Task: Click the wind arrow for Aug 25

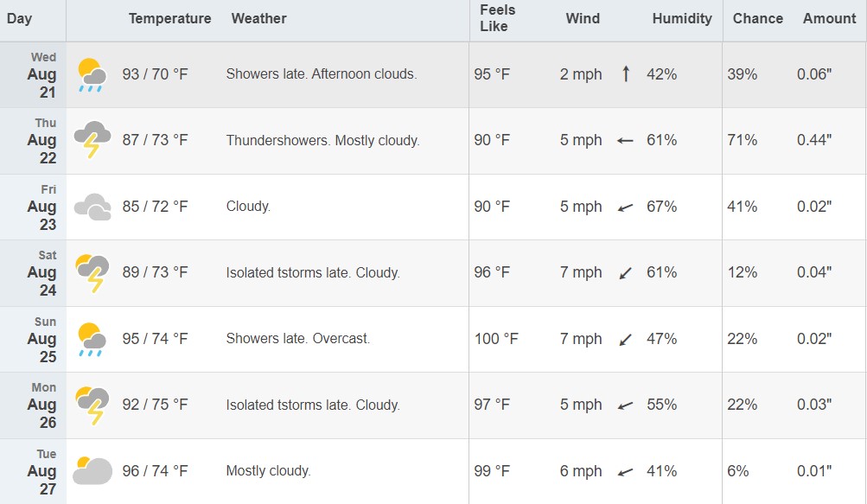Action: (x=625, y=339)
